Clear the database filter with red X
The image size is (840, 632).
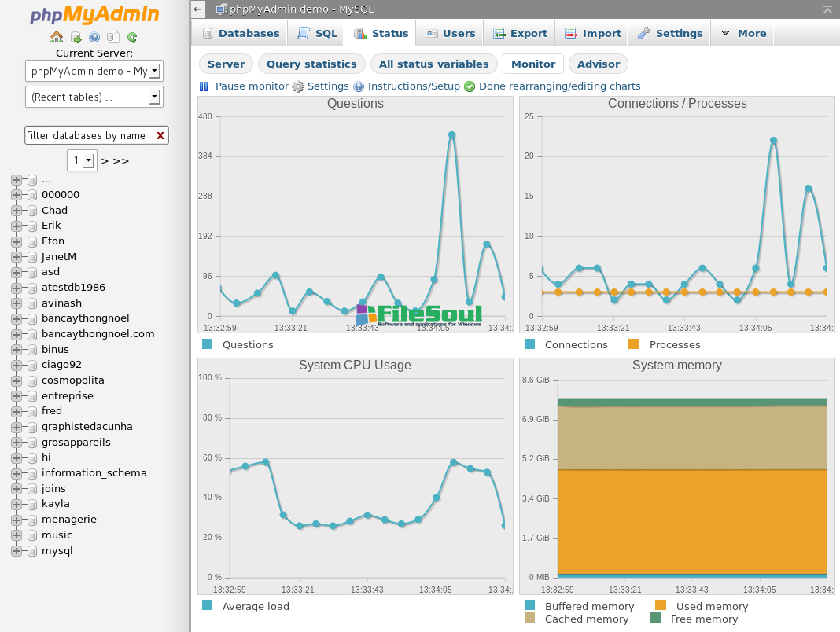160,135
